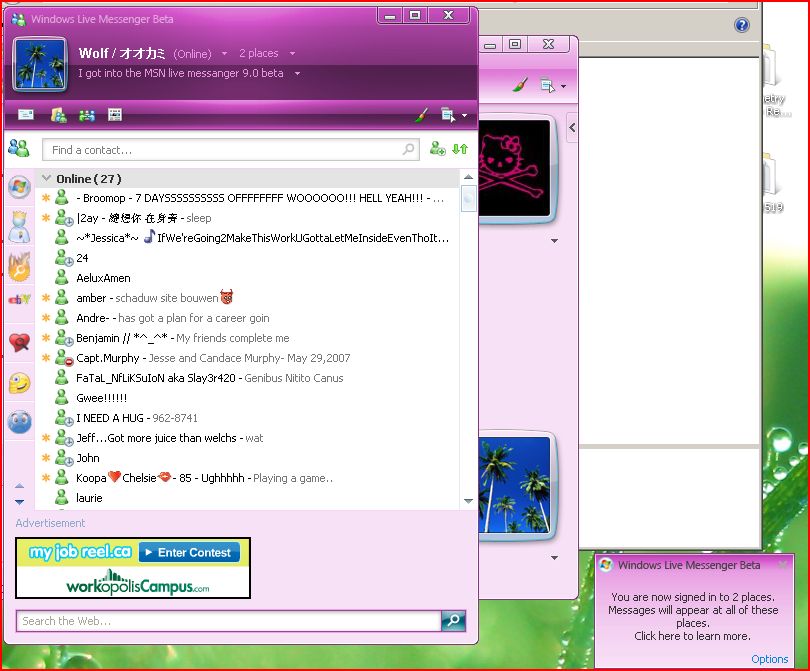Open the show menu icon in main window
Screen dimensions: 810x671
click(448, 115)
